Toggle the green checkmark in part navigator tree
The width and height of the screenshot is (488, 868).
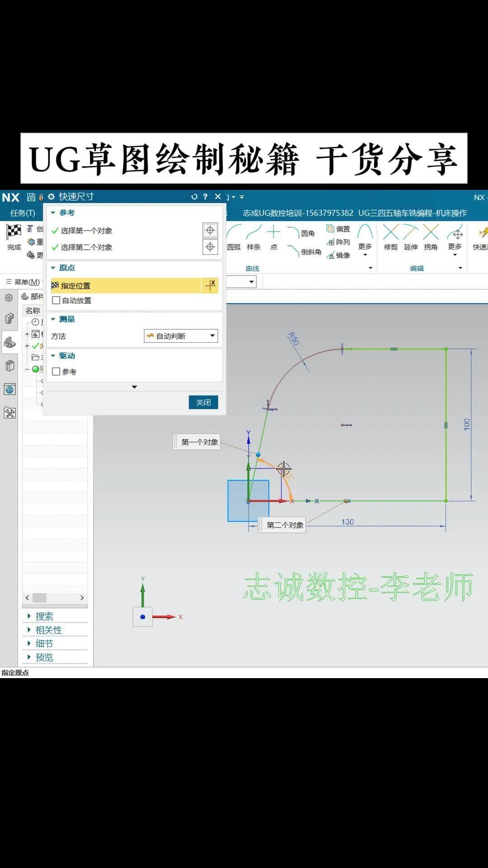36,346
